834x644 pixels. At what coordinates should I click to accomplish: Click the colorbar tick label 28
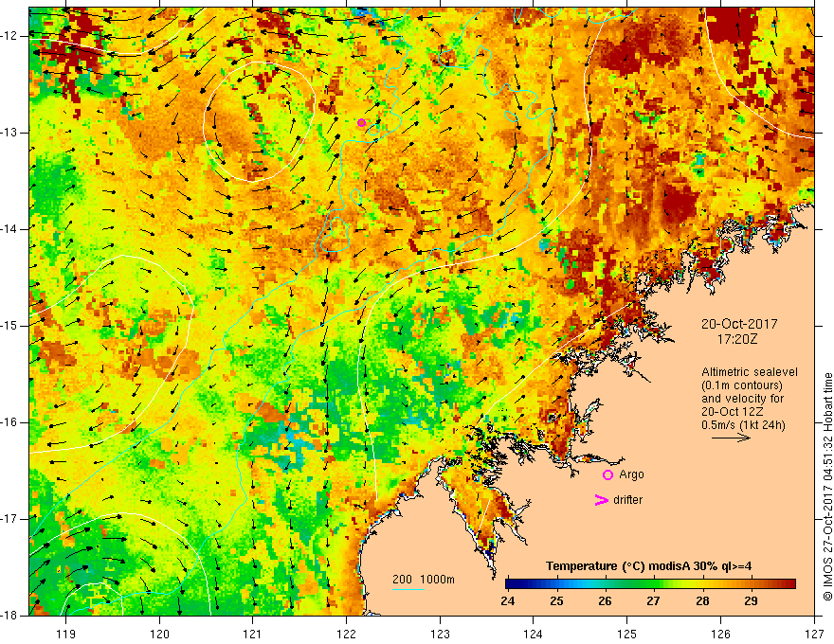(x=702, y=601)
